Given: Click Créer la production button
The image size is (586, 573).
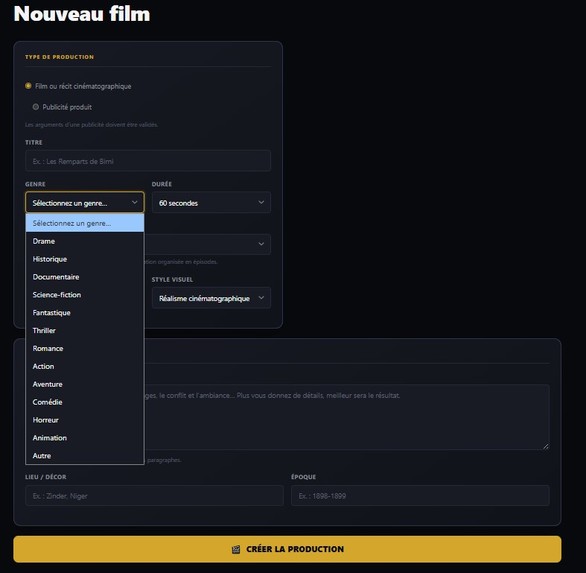Looking at the screenshot, I should click(287, 549).
